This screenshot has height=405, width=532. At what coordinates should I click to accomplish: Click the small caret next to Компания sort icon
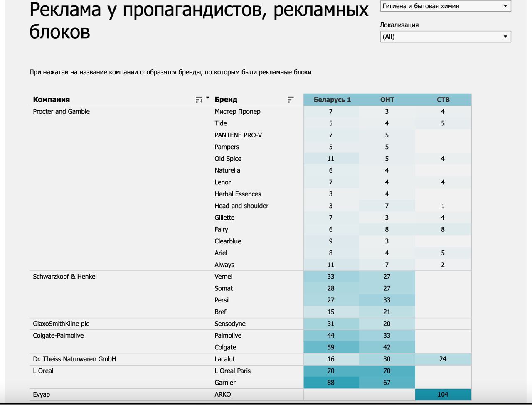[207, 98]
